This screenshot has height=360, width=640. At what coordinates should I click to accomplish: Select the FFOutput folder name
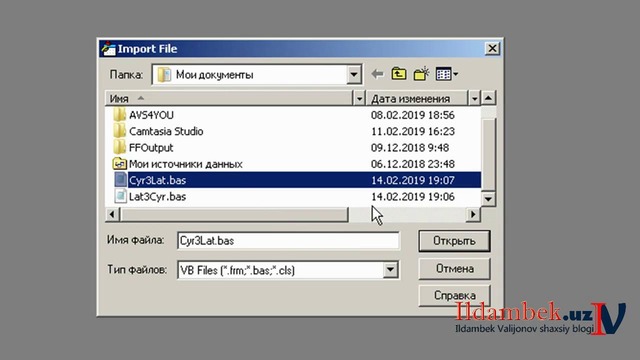tap(151, 148)
